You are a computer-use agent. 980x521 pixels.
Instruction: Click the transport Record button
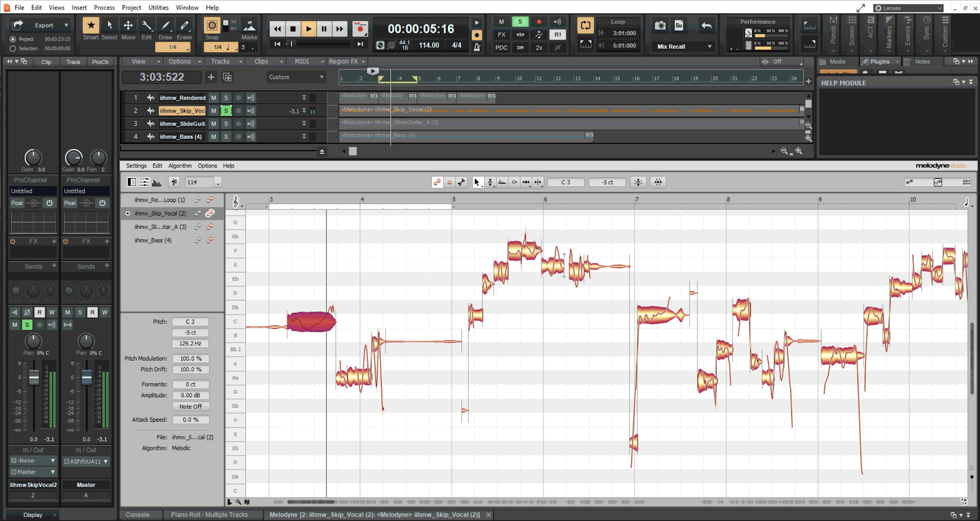tap(360, 29)
